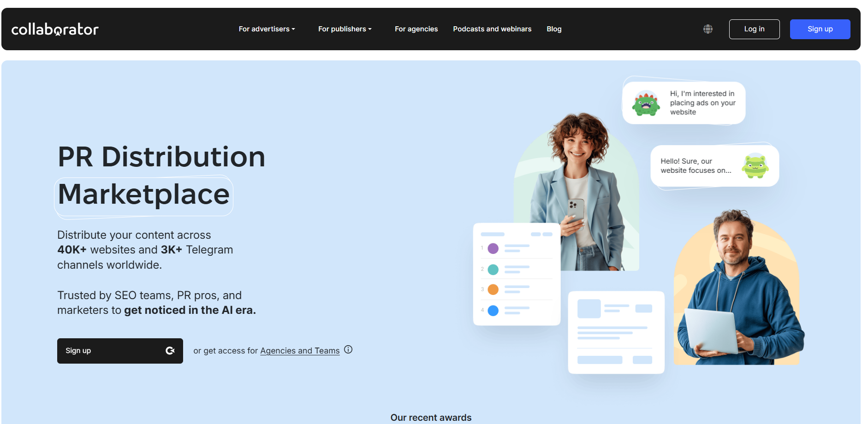Follow the Agencies and Teams link
868x424 pixels.
coord(300,351)
